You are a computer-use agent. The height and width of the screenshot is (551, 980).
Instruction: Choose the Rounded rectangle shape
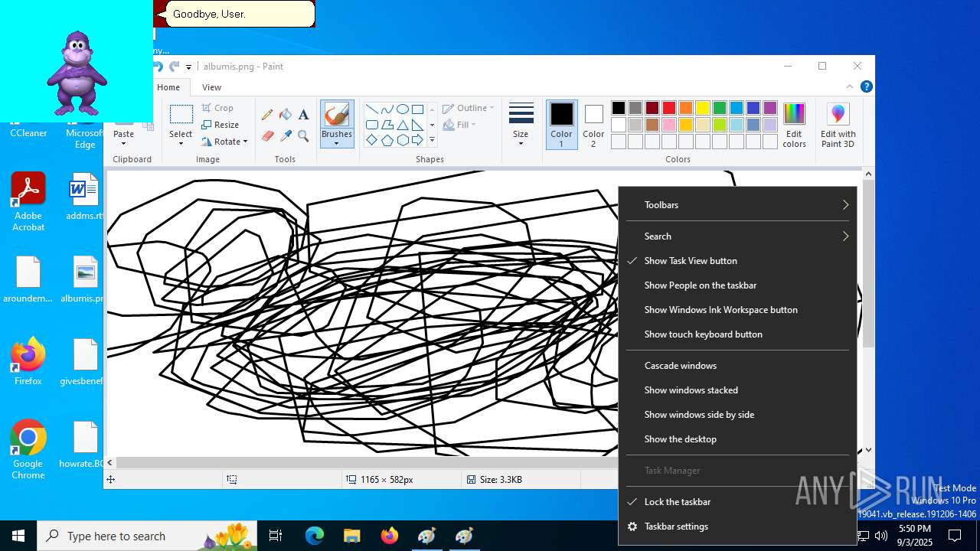pos(371,125)
